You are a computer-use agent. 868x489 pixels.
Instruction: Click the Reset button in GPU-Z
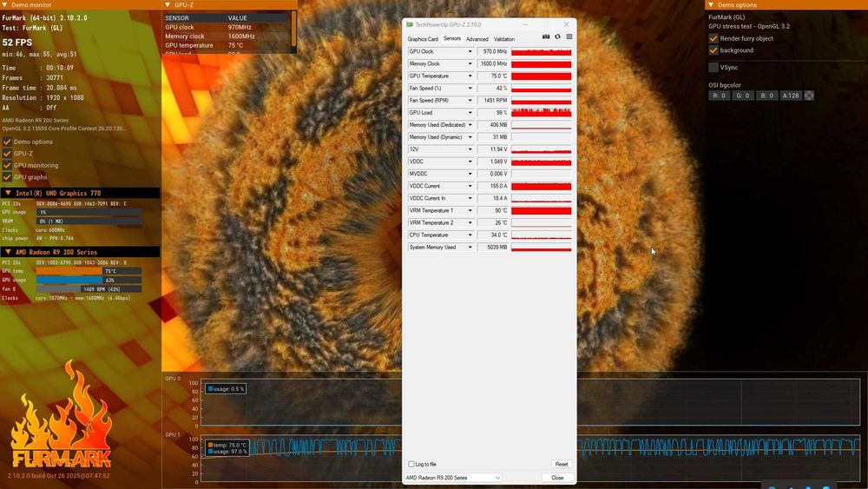(562, 464)
